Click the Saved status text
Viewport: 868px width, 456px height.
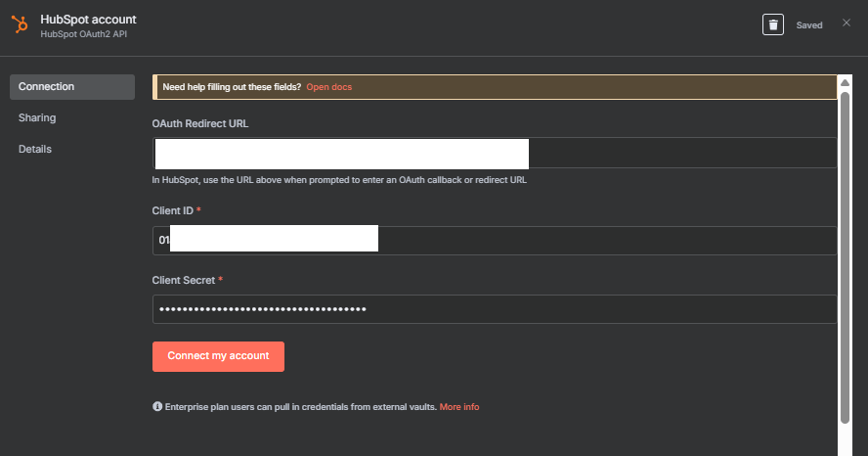(808, 25)
